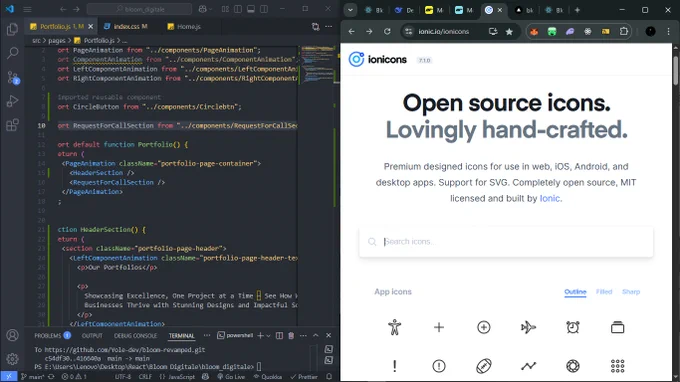The width and height of the screenshot is (680, 382).
Task: Select the Sharp icon style
Action: [x=631, y=292]
